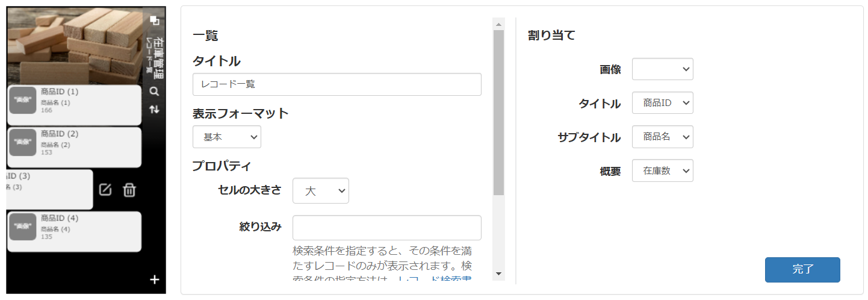Screen dimensions: 868x300
Task: Click the search magnifier icon in the preview
Action: click(x=155, y=92)
